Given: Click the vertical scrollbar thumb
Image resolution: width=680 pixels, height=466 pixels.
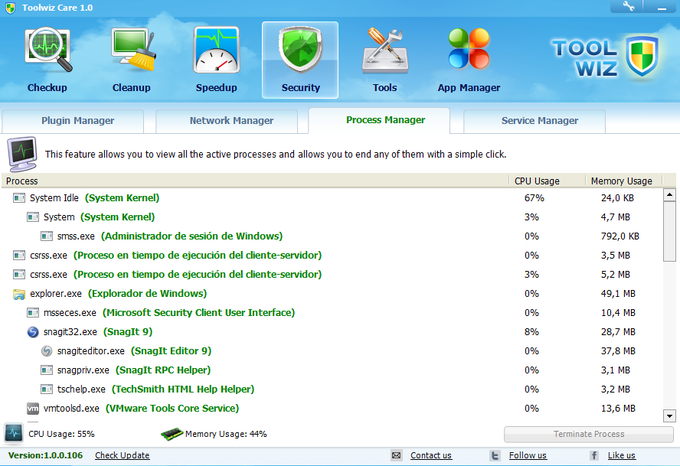Looking at the screenshot, I should pos(669,231).
